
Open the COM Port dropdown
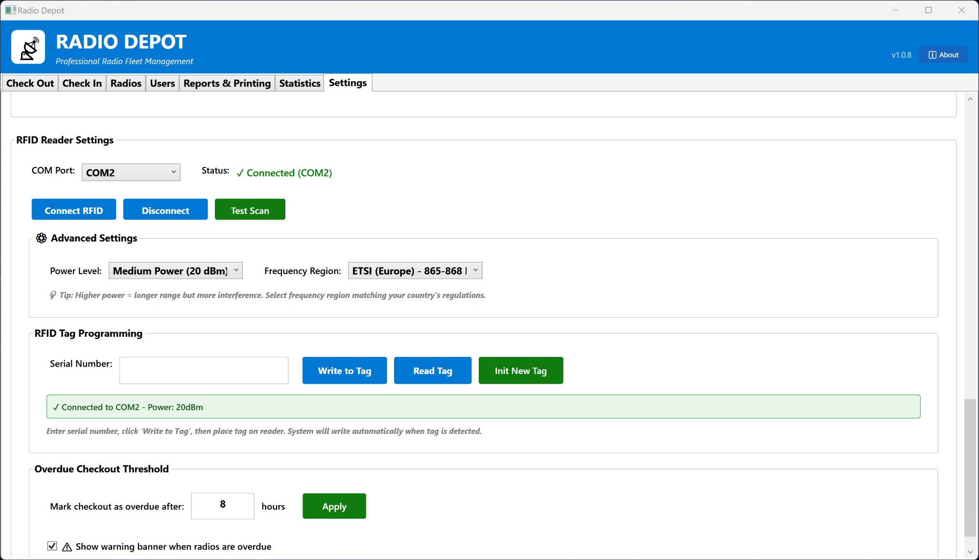(131, 172)
